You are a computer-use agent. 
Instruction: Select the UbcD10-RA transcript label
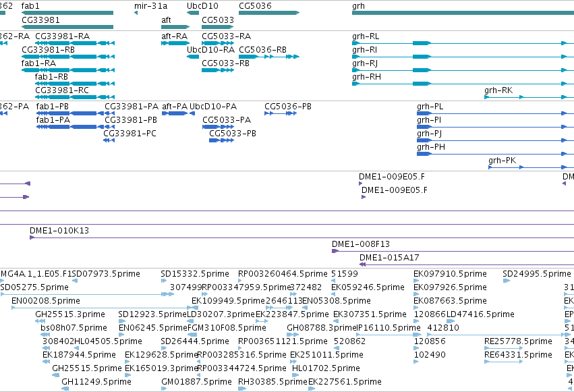211,50
